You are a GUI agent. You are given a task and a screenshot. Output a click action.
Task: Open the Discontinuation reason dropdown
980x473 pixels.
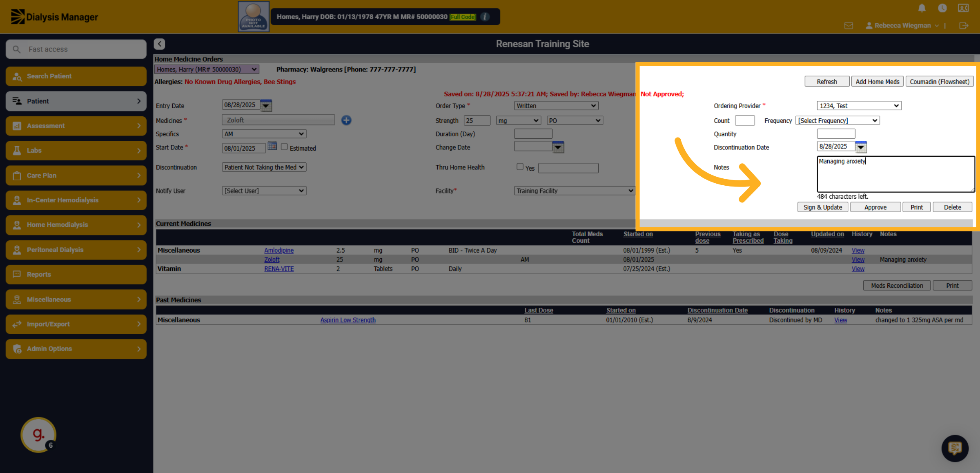[x=264, y=167]
